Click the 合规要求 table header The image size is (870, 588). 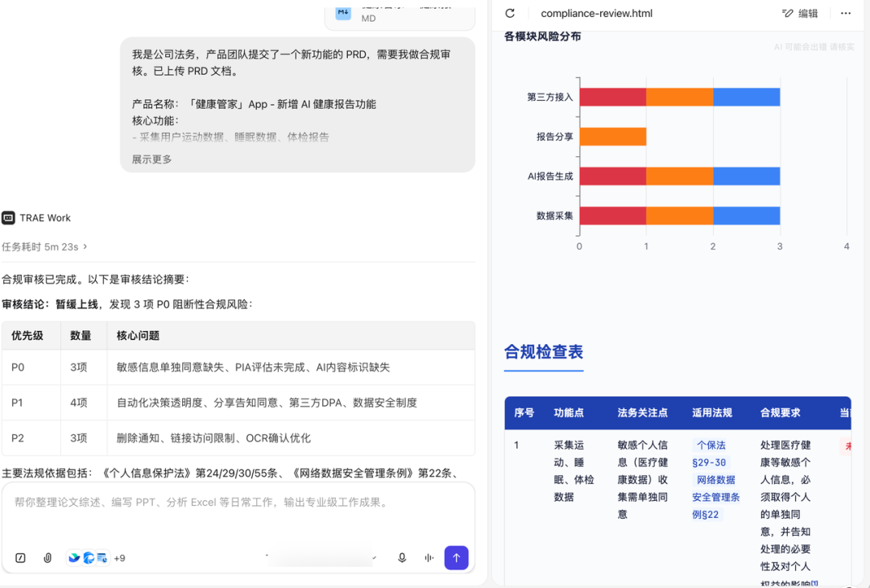tap(780, 412)
